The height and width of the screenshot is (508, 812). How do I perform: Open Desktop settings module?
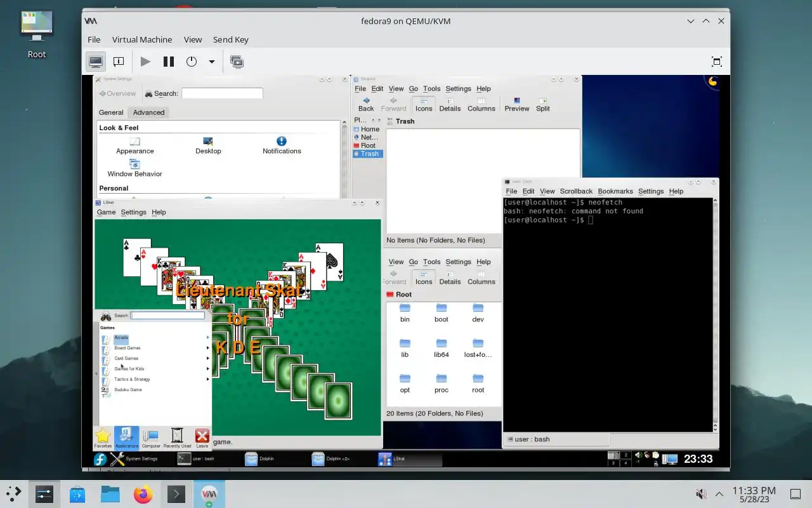pos(208,145)
